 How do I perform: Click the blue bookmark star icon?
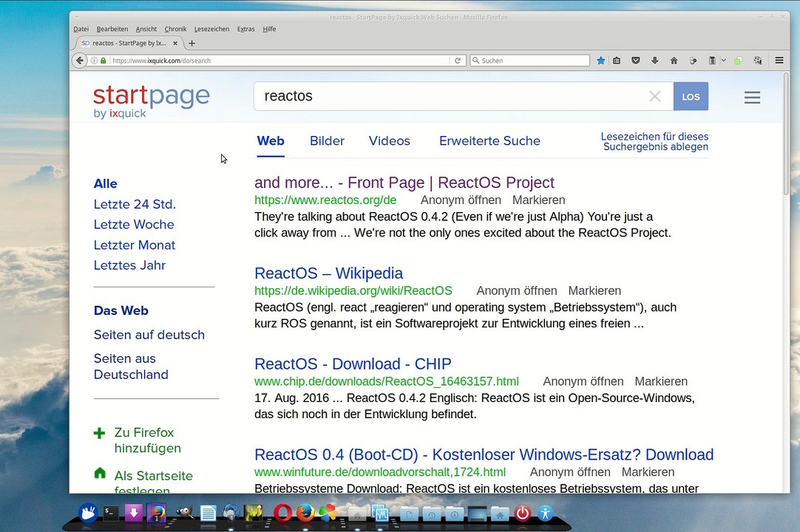[601, 61]
